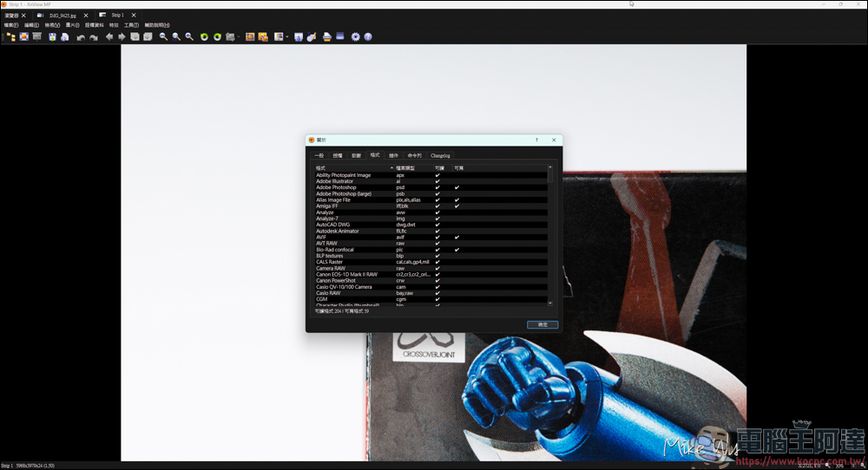Image resolution: width=868 pixels, height=470 pixels.
Task: Click the 檔案類型 column header
Action: click(412, 168)
